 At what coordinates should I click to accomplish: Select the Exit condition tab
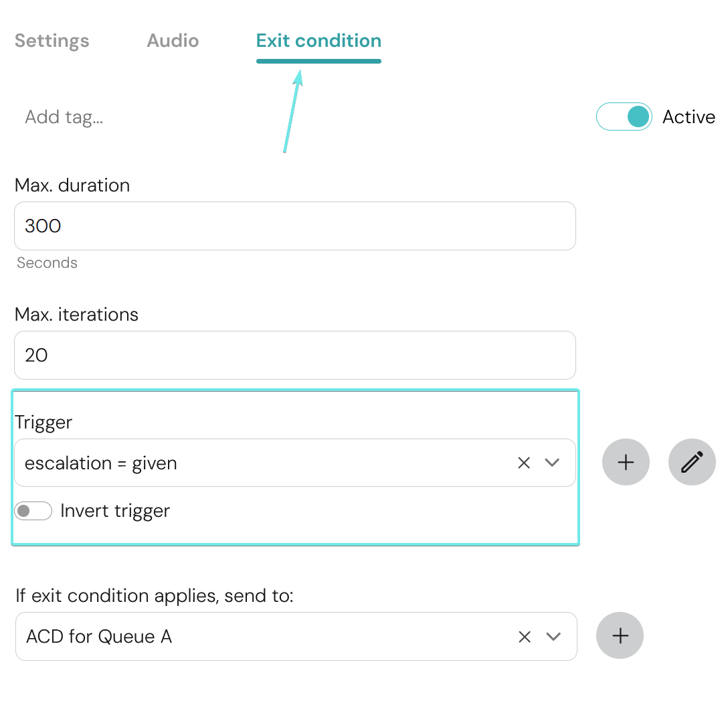click(318, 41)
